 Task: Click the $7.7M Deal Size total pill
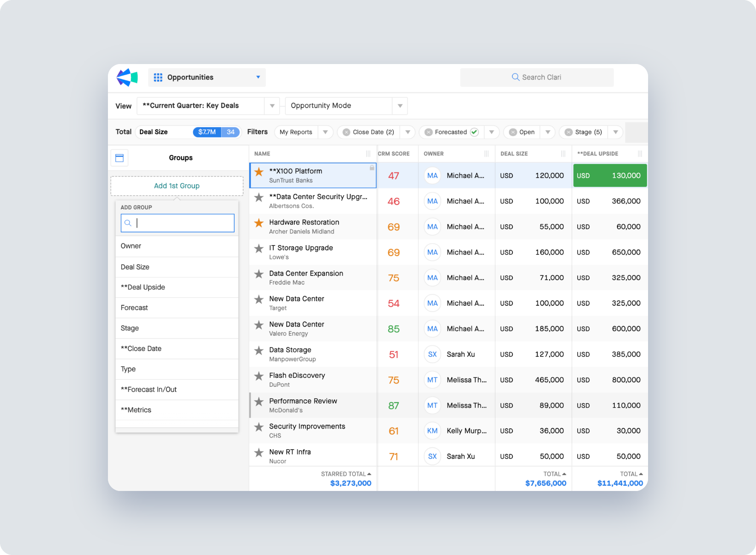coord(207,132)
